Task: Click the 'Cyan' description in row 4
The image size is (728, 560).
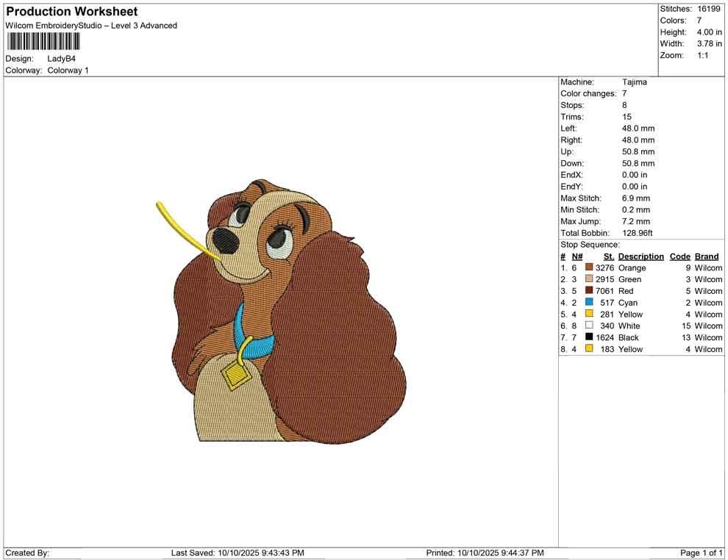Action: (x=628, y=303)
